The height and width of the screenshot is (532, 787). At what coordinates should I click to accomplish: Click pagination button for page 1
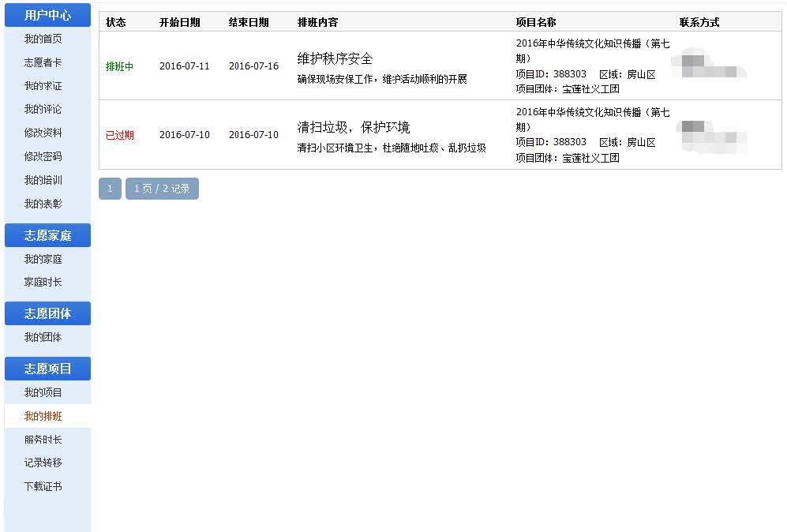tap(110, 189)
